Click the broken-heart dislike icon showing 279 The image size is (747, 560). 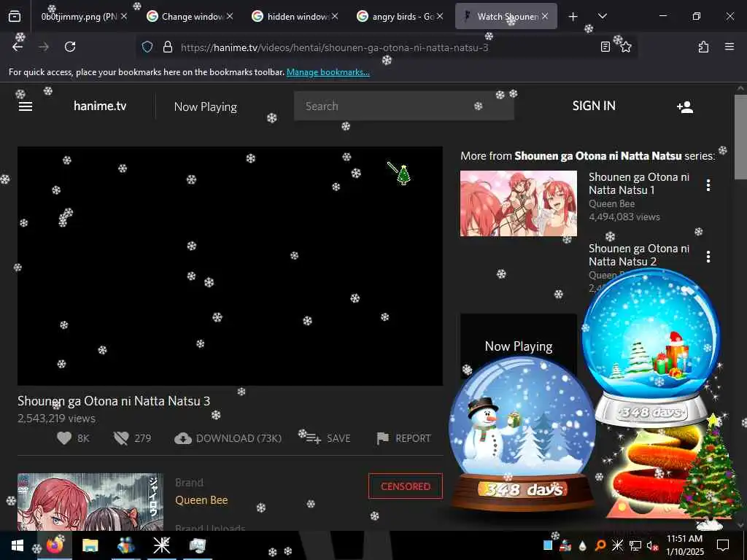122,438
